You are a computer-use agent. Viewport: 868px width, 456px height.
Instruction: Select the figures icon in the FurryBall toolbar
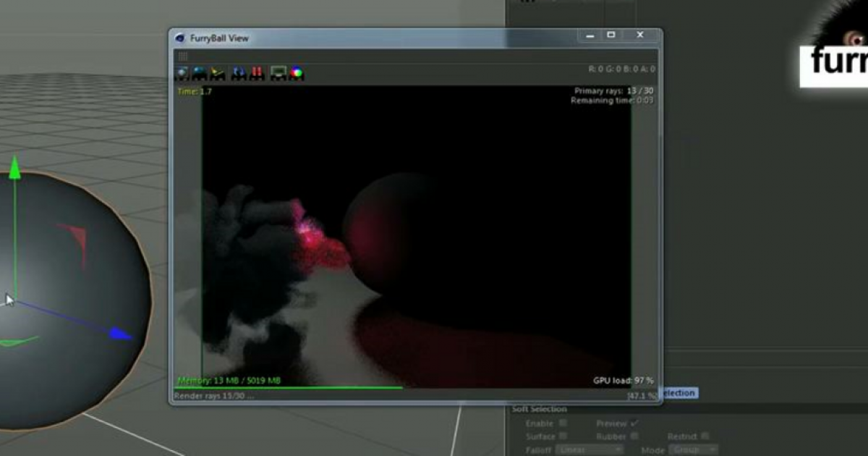(x=239, y=72)
